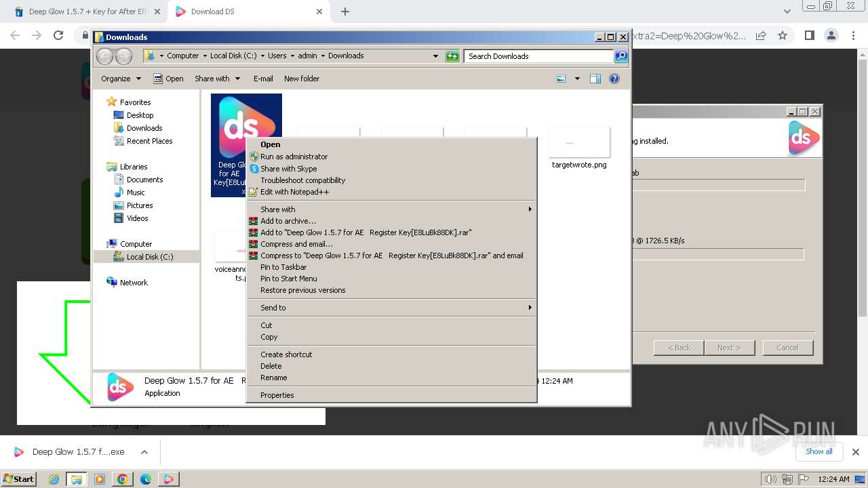Select Cut from context menu
The image size is (868, 488).
click(x=266, y=325)
